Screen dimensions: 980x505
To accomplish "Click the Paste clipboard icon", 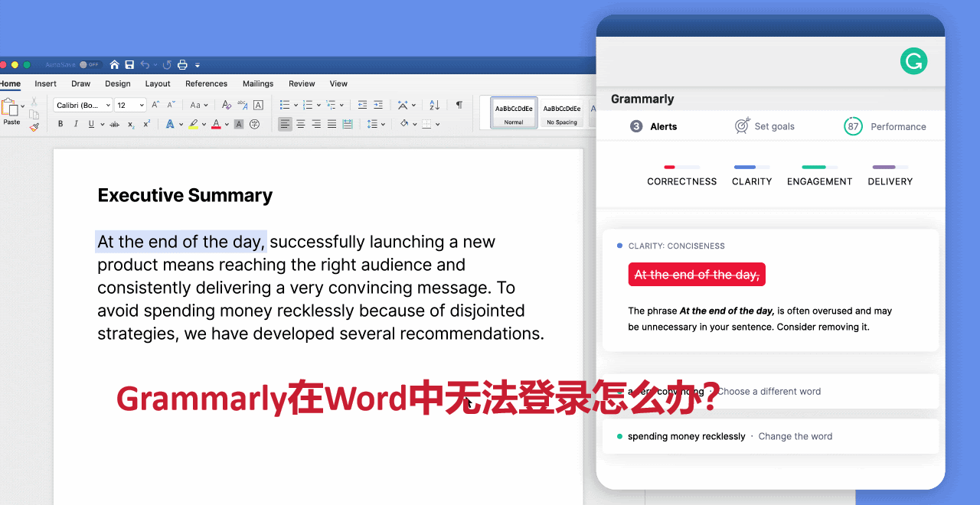I will click(x=10, y=107).
